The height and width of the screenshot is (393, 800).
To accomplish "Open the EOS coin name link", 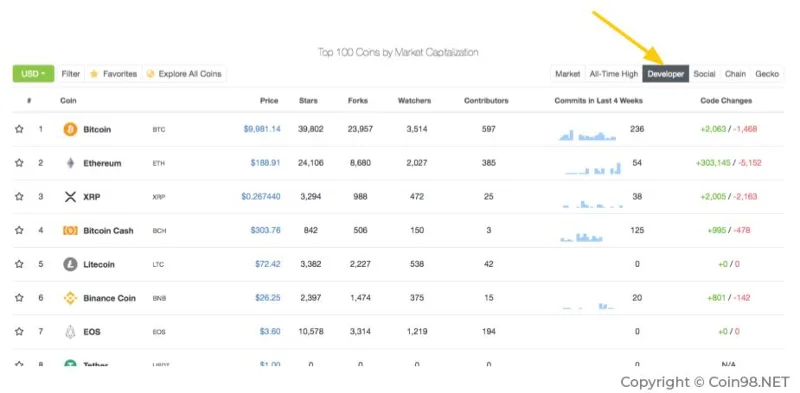I will pos(92,332).
